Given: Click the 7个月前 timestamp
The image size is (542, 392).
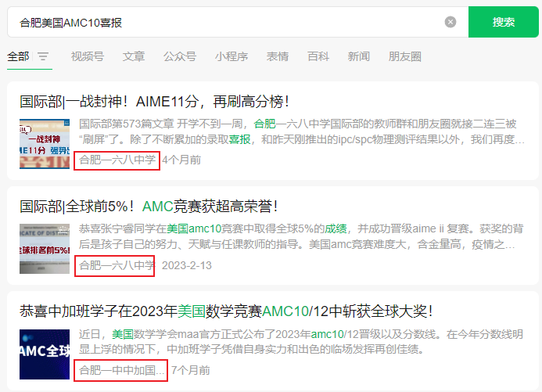Looking at the screenshot, I should pos(191,370).
